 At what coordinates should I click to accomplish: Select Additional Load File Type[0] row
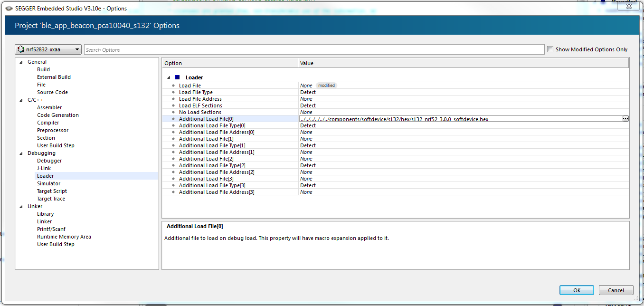click(x=395, y=125)
